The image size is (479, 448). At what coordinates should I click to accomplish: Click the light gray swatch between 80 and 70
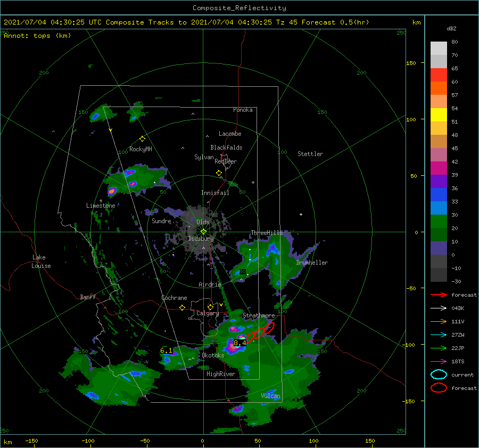[439, 48]
